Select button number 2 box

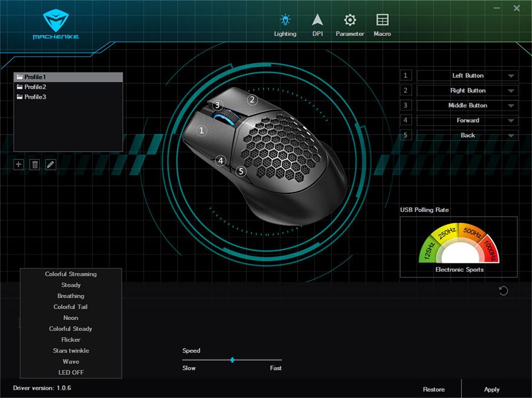(x=406, y=91)
